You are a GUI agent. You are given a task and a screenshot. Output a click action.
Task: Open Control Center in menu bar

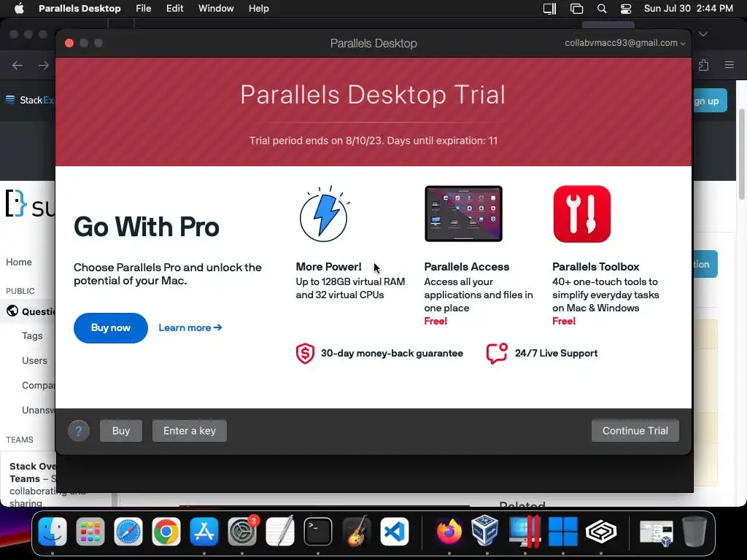click(625, 9)
